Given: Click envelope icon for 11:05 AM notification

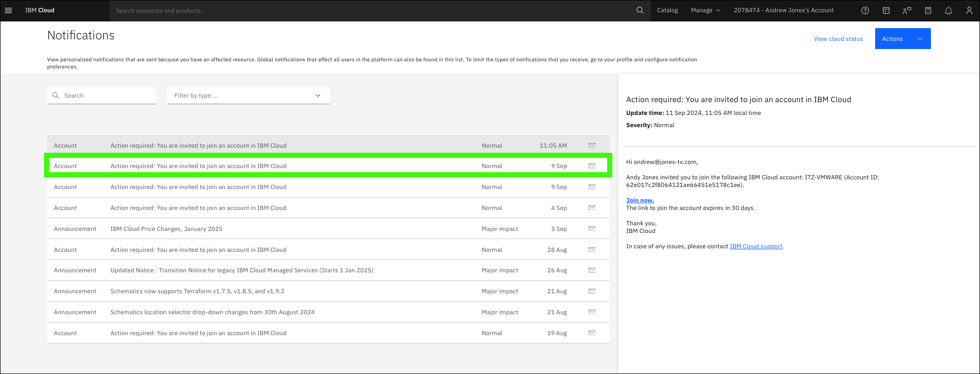Looking at the screenshot, I should click(592, 146).
